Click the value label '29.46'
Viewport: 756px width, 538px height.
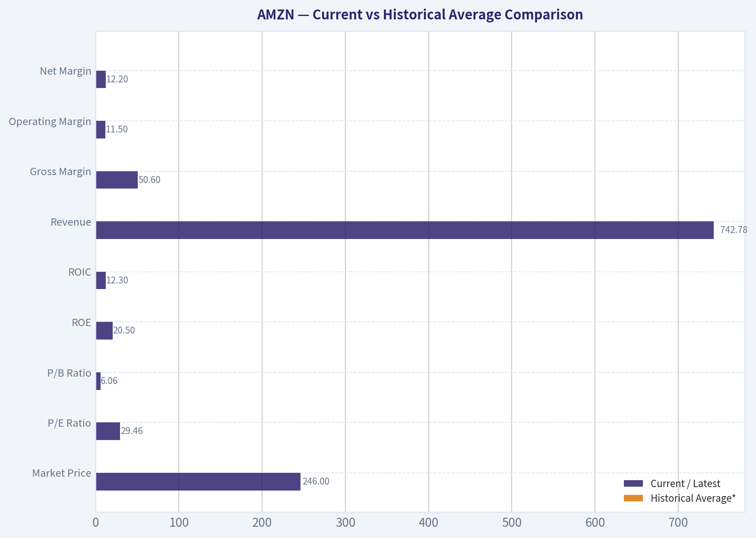click(132, 431)
